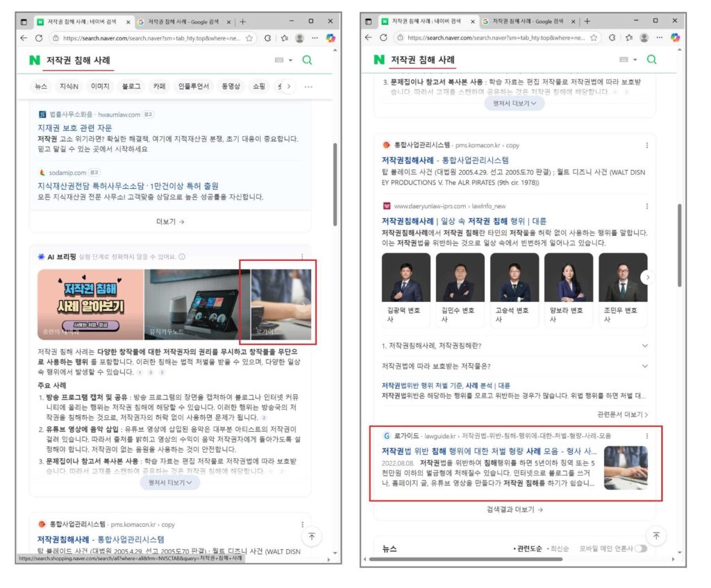Image resolution: width=711 pixels, height=588 pixels.
Task: Open the profile icon in left window
Action: (300, 38)
